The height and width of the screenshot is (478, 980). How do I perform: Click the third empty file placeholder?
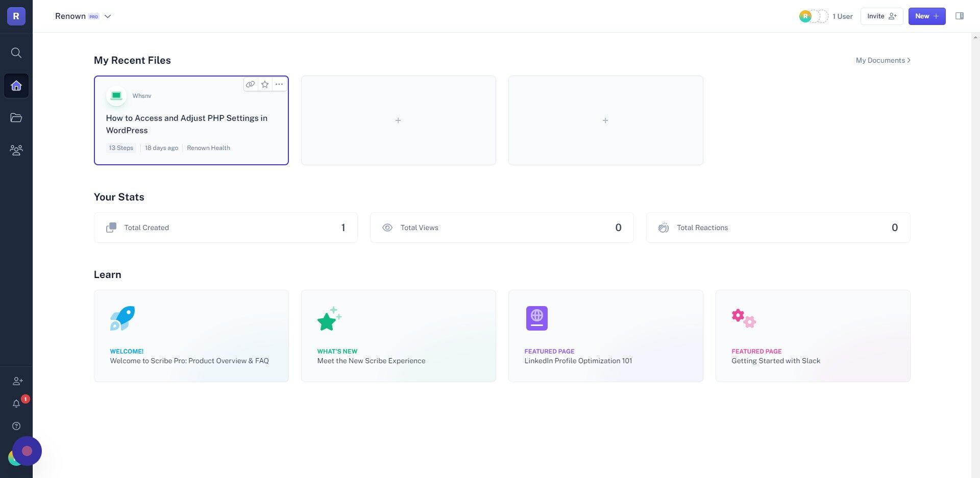pyautogui.click(x=606, y=120)
